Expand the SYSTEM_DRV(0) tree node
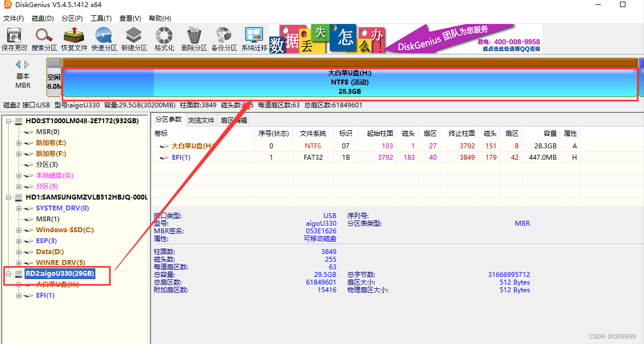 tap(19, 209)
